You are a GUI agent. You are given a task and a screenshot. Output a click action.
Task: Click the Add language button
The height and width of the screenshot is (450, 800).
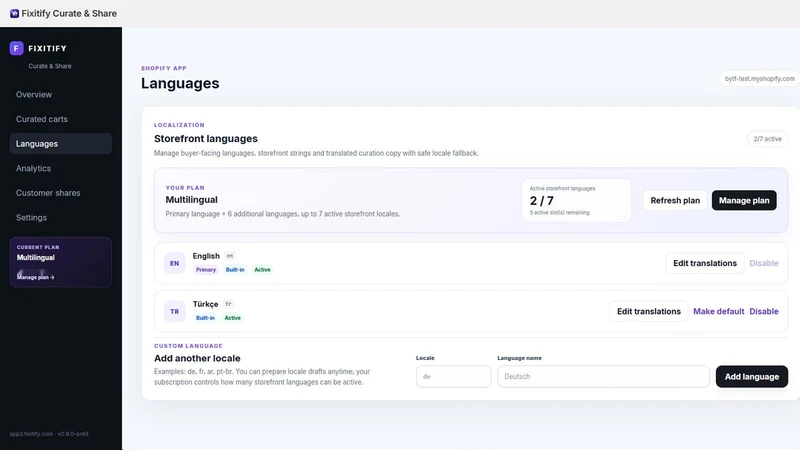(x=752, y=377)
